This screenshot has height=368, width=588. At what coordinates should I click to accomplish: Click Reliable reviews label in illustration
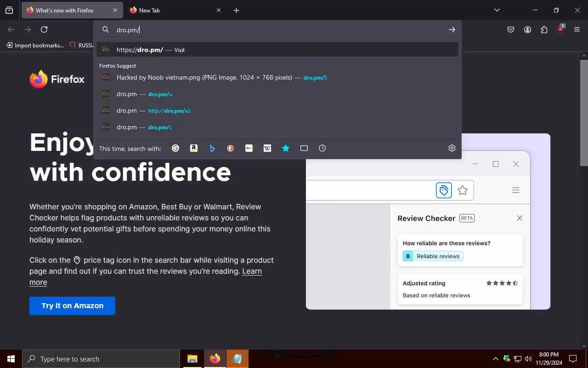coord(433,256)
